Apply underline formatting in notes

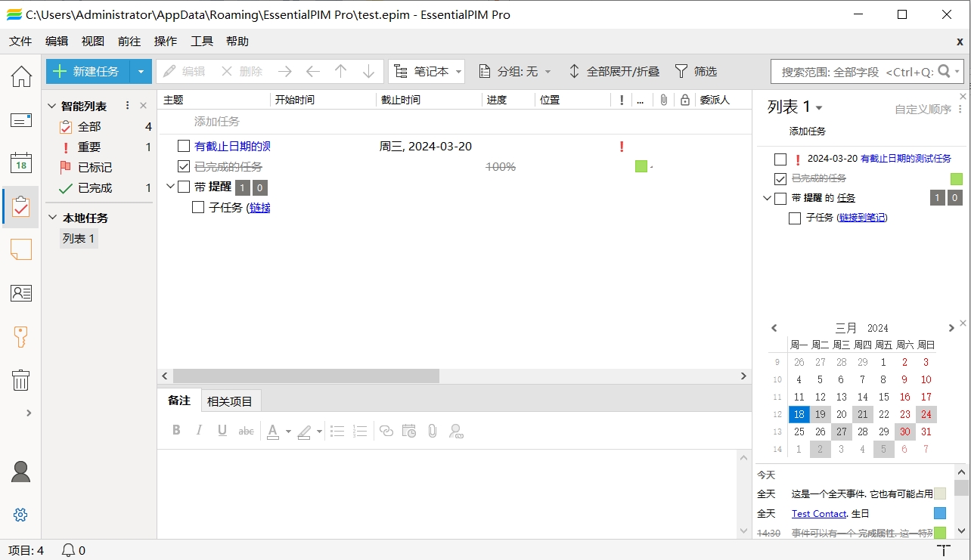(222, 431)
